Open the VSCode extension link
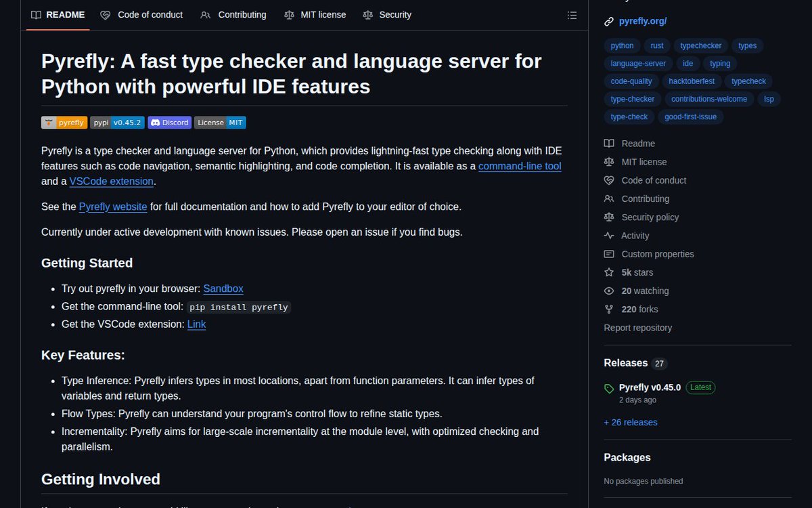The image size is (812, 508). click(111, 181)
